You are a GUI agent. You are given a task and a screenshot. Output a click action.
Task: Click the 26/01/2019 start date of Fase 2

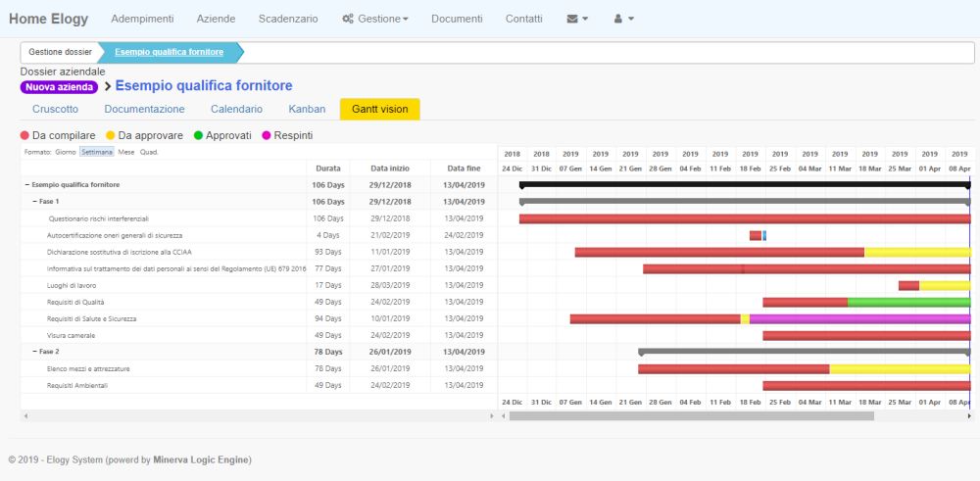click(390, 352)
